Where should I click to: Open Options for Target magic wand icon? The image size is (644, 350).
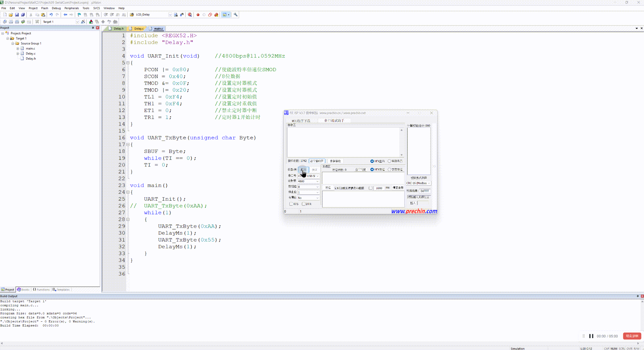tap(83, 22)
